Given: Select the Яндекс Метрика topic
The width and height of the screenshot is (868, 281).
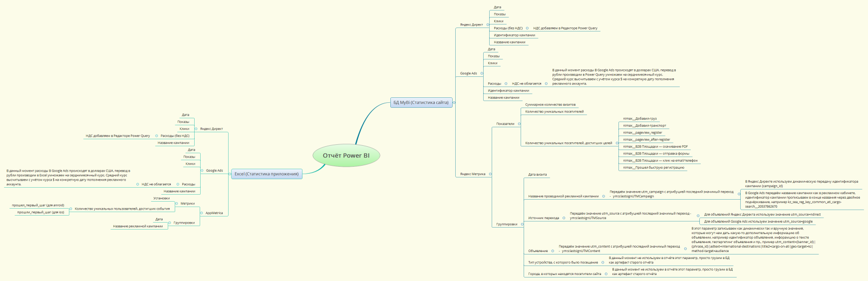Looking at the screenshot, I should [x=472, y=174].
